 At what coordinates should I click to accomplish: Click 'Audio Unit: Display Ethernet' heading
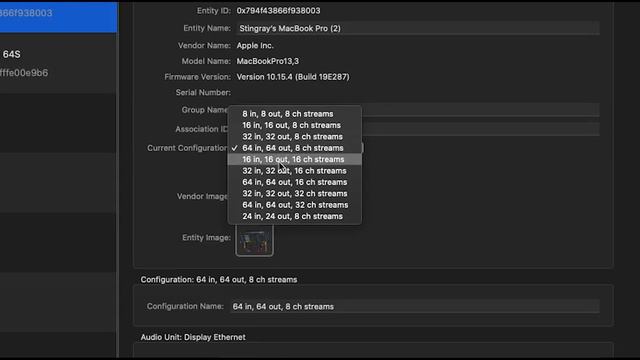click(x=193, y=338)
